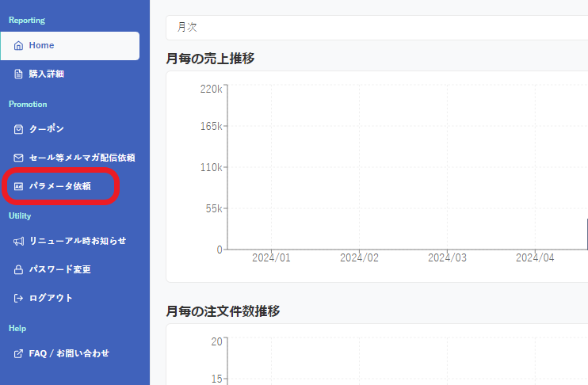Click the envelope icon for メルマガ配信依頼
The height and width of the screenshot is (385, 588).
coord(18,158)
